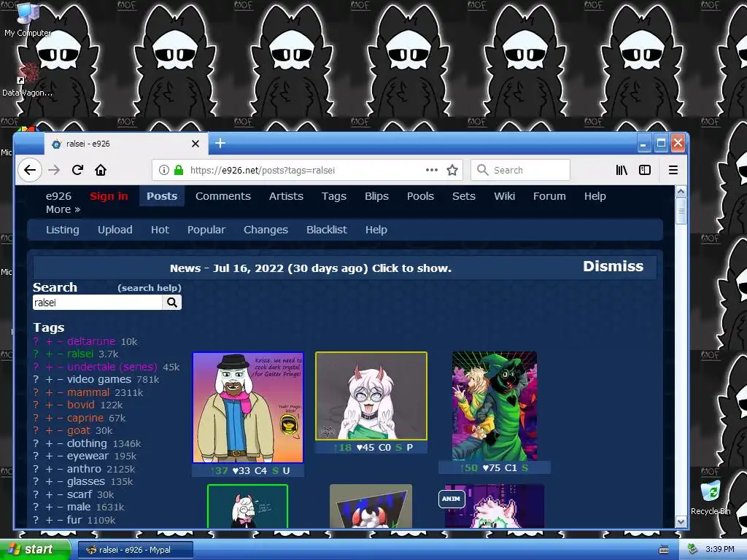The image size is (747, 560).
Task: Open the Sets navigation item
Action: point(464,196)
